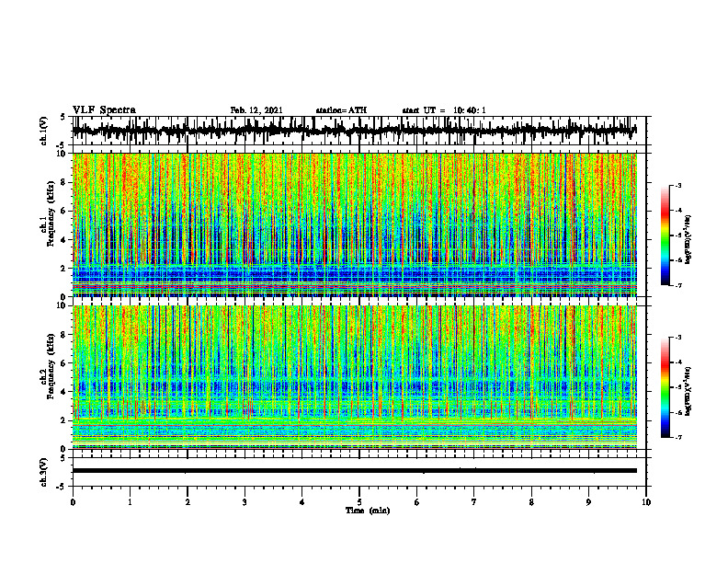Click the upper colorbar "log(PSD)" units label

[688, 240]
